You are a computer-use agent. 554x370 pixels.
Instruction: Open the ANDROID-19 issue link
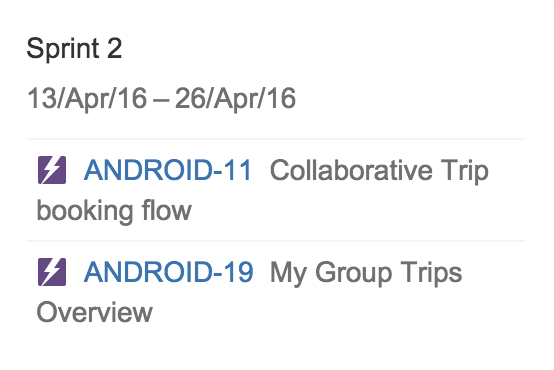point(169,272)
